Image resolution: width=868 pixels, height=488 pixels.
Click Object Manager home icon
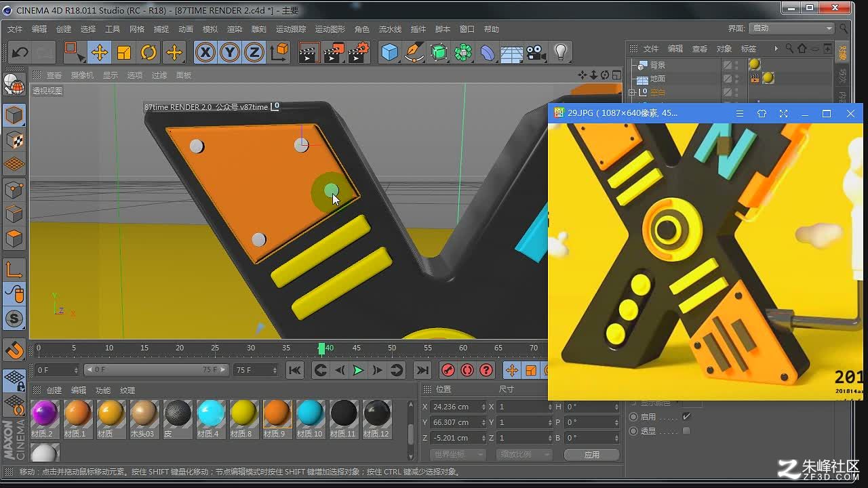coord(802,48)
